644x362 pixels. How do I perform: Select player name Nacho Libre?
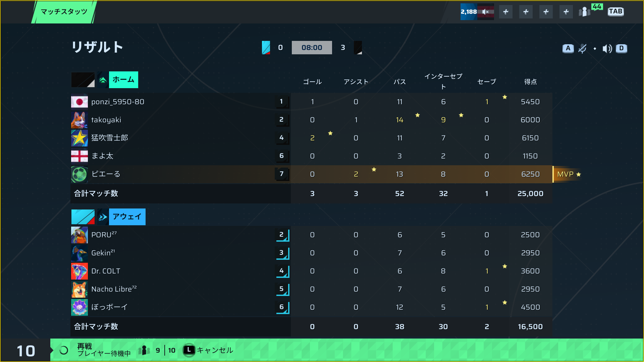point(114,289)
